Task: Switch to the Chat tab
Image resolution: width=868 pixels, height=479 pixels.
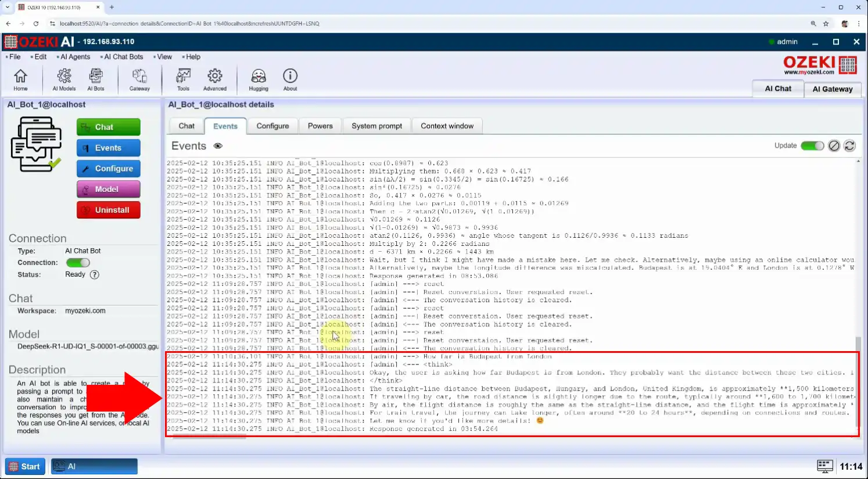Action: [x=186, y=126]
